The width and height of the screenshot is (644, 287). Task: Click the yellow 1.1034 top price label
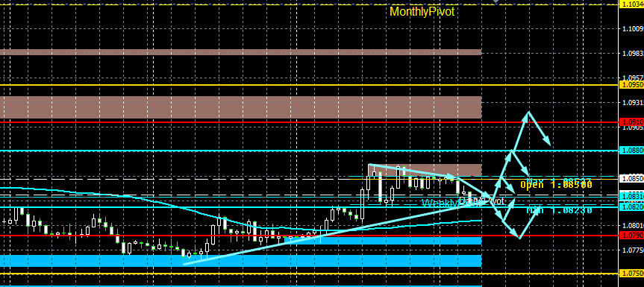pyautogui.click(x=631, y=4)
